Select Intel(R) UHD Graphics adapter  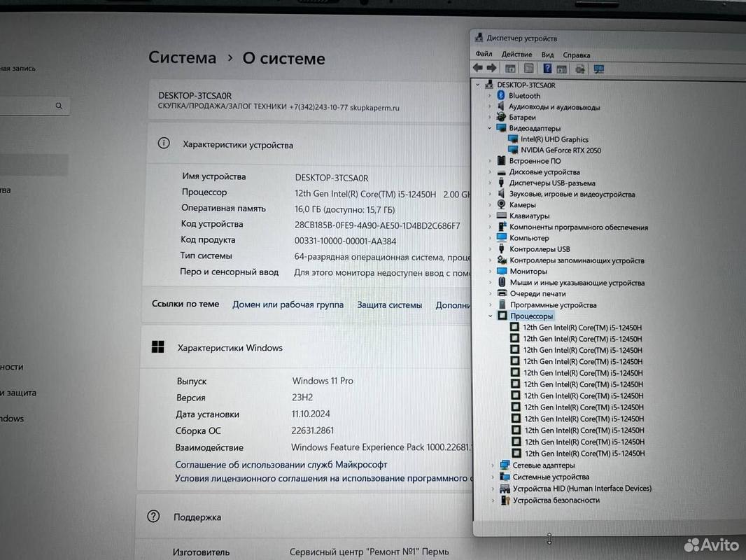pyautogui.click(x=554, y=139)
